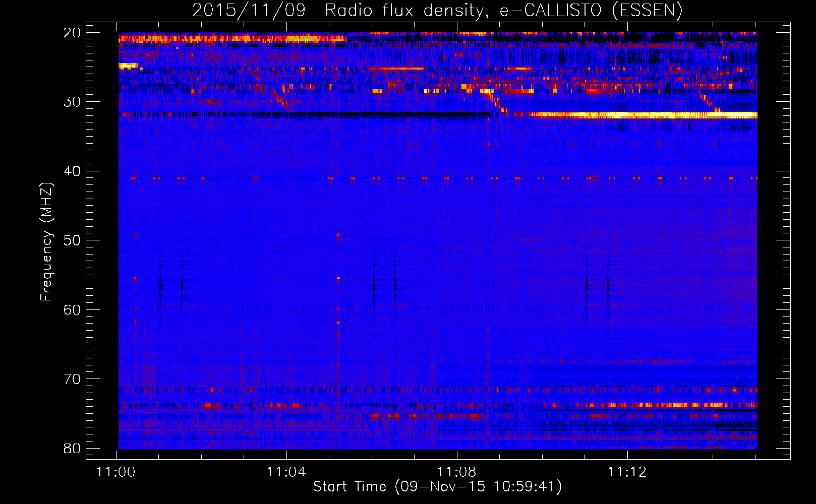Click the '11:08' time tick label
816x504 pixels.
click(457, 472)
